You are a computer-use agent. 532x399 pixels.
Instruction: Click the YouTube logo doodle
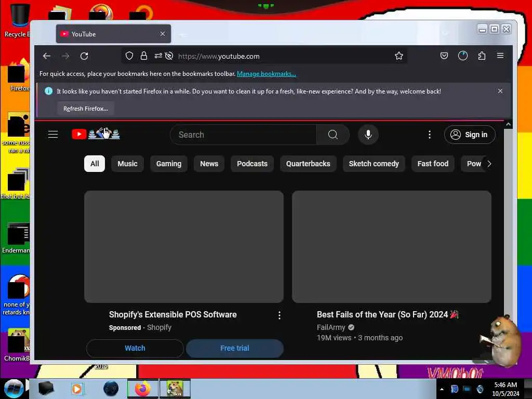pos(96,134)
